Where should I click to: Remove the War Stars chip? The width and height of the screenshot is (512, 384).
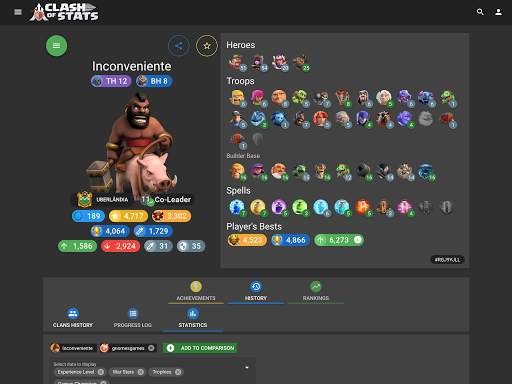[141, 372]
